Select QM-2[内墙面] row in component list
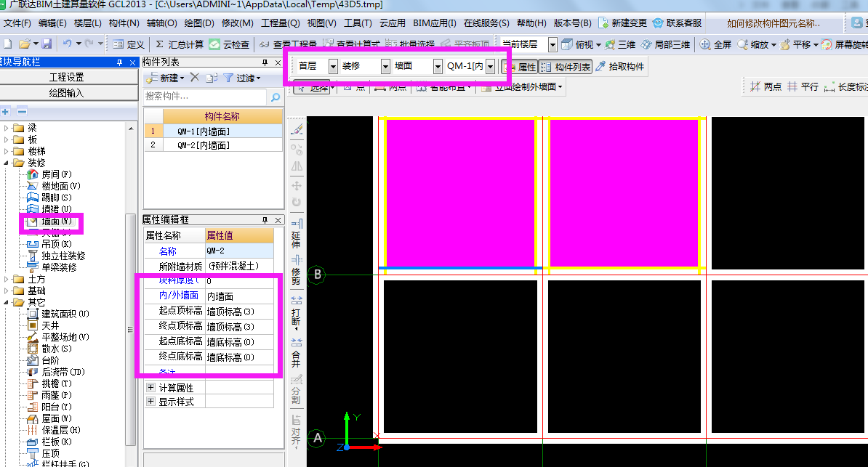 click(213, 145)
